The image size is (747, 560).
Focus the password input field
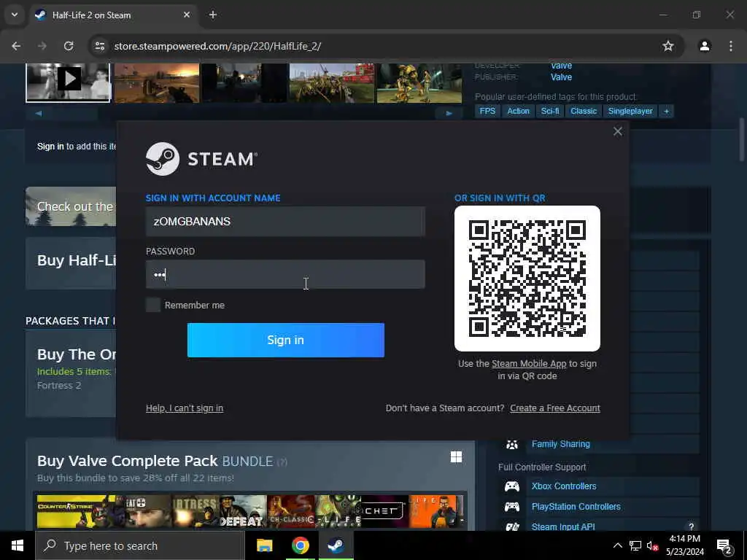tap(285, 274)
